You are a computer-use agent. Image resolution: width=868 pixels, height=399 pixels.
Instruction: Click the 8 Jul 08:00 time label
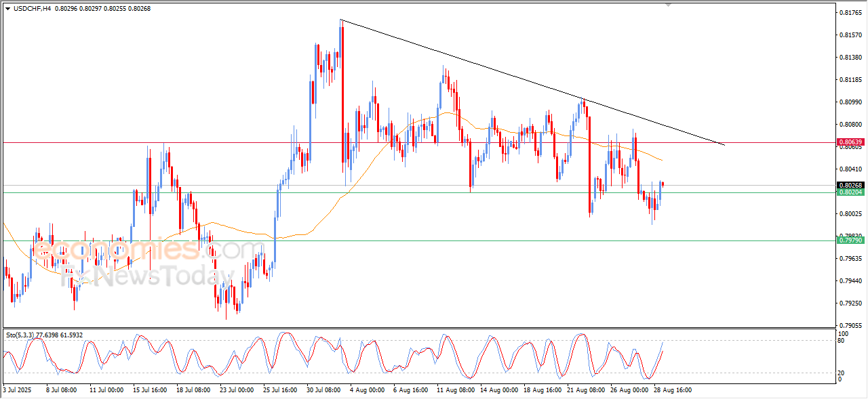[x=62, y=391]
